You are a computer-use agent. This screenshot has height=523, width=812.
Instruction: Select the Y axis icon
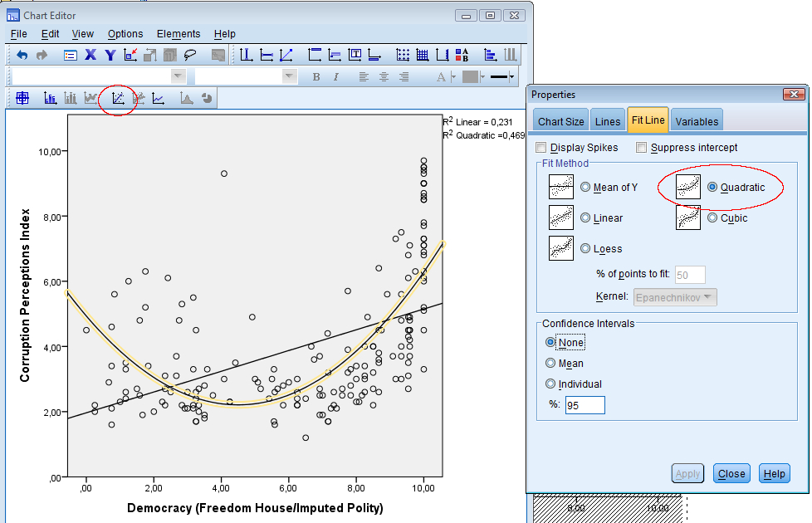[110, 56]
